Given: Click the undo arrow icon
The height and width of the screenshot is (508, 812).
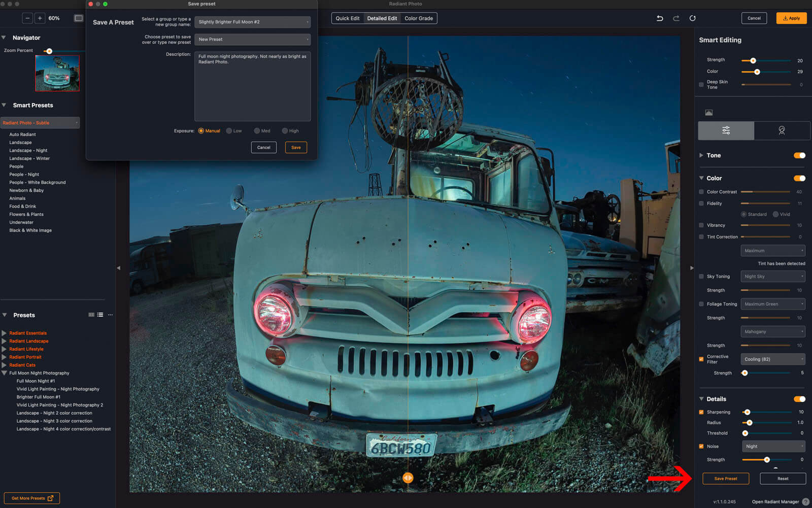Looking at the screenshot, I should point(660,18).
